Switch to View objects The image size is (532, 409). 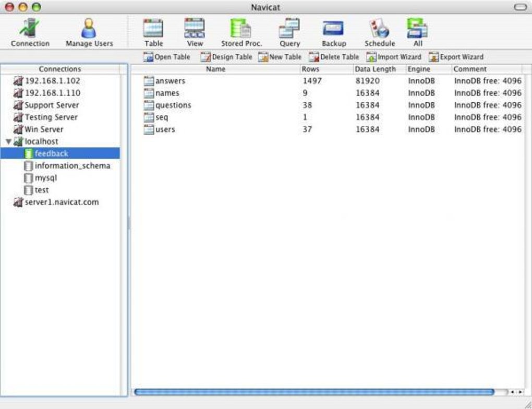pyautogui.click(x=195, y=32)
